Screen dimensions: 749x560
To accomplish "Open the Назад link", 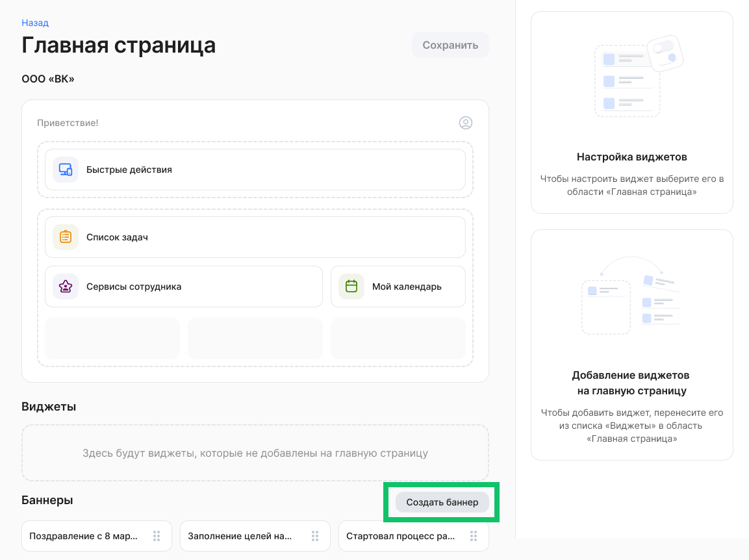I will (x=35, y=22).
